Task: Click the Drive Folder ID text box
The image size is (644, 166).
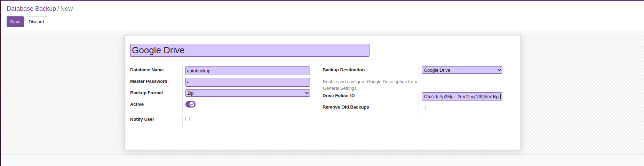Action: [x=462, y=97]
